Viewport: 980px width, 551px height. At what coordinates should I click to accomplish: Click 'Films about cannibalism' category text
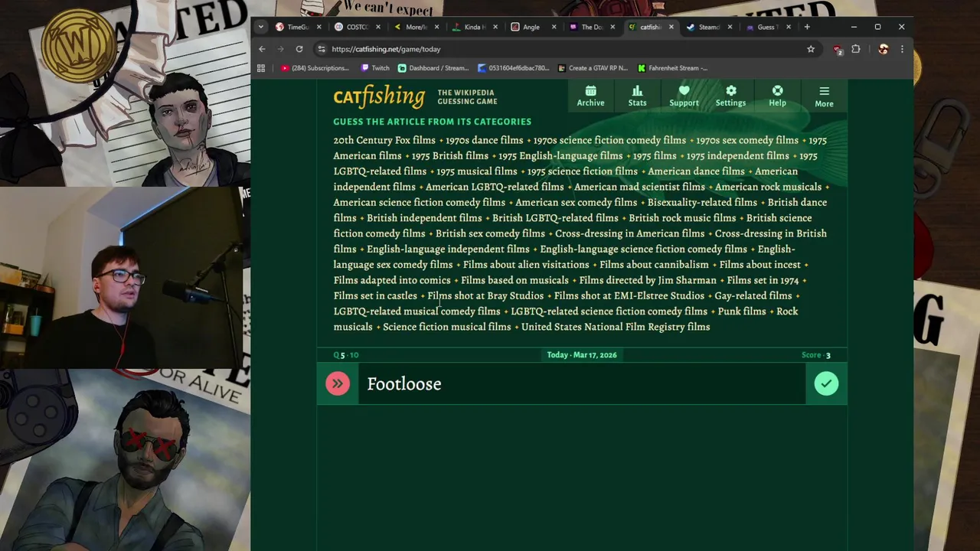(x=654, y=264)
